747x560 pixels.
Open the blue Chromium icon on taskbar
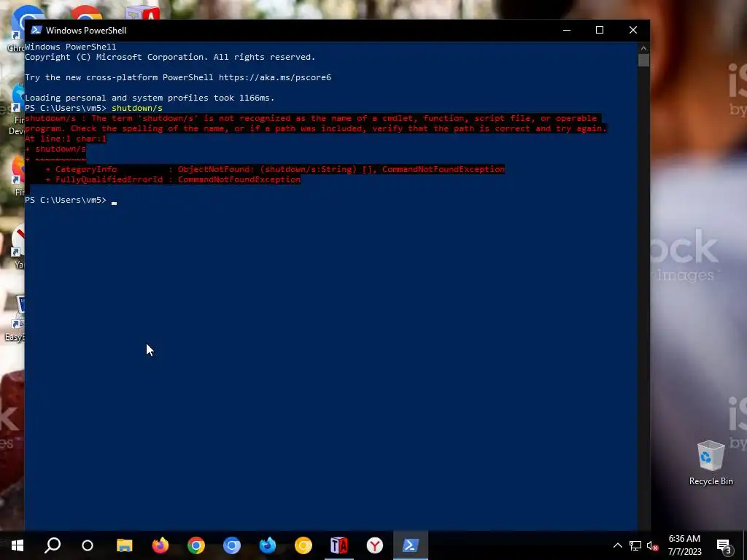click(231, 545)
